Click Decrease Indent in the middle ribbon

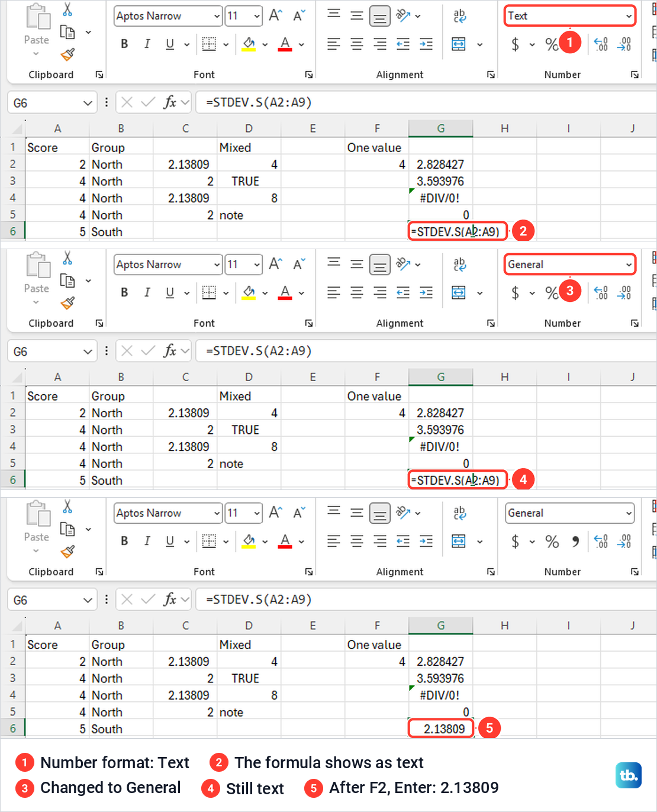tap(403, 292)
